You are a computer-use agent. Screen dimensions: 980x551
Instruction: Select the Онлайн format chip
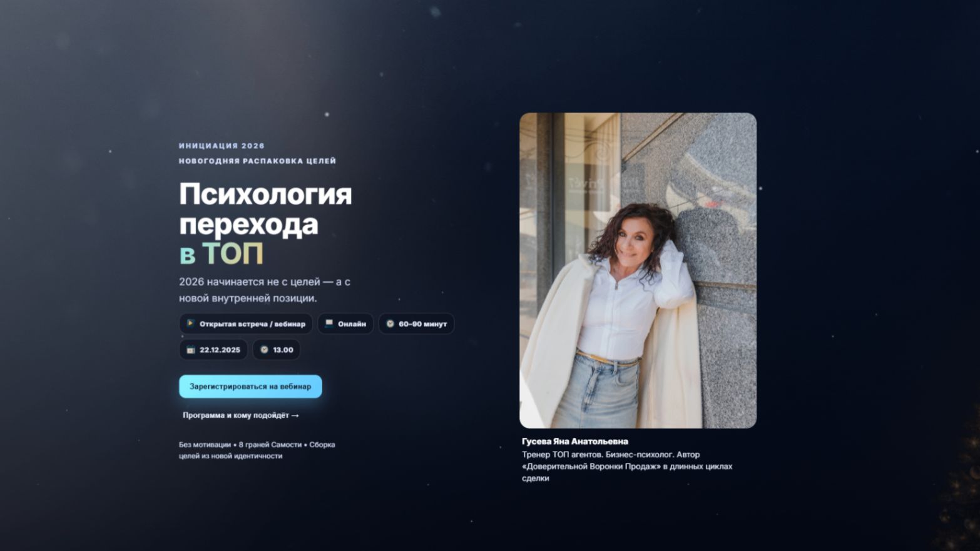345,324
